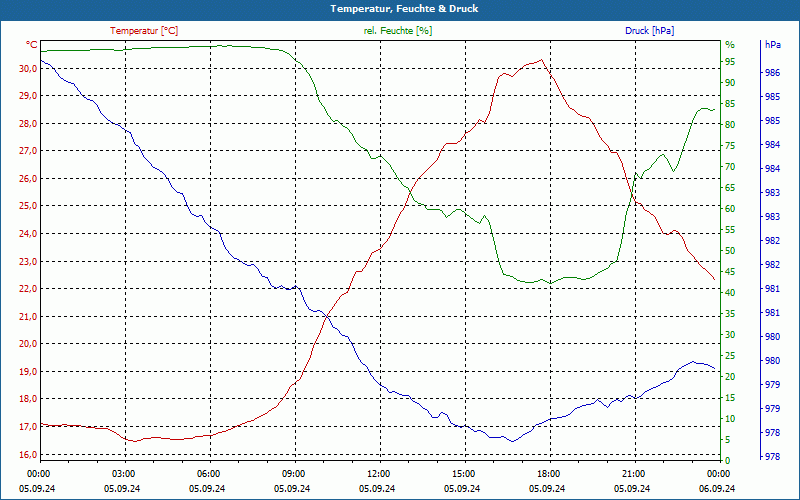Click the green '40' humidity axis value

[730, 293]
